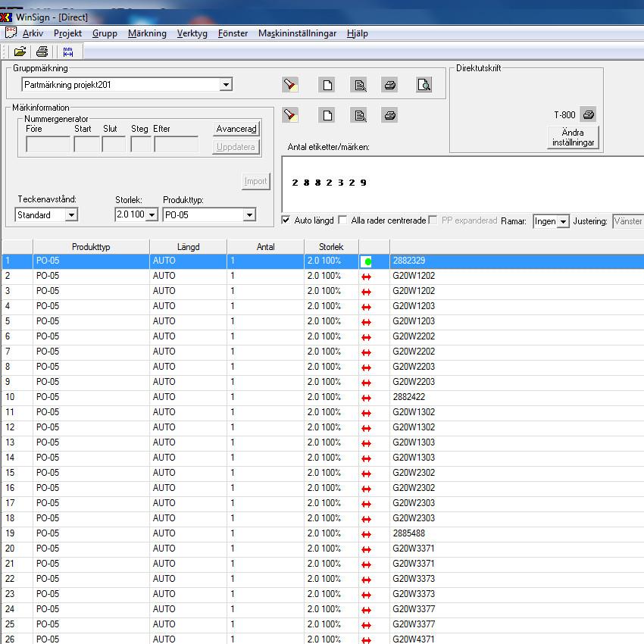Open Partmärkning projekt201 group dropdown
644x644 pixels.
[x=226, y=85]
